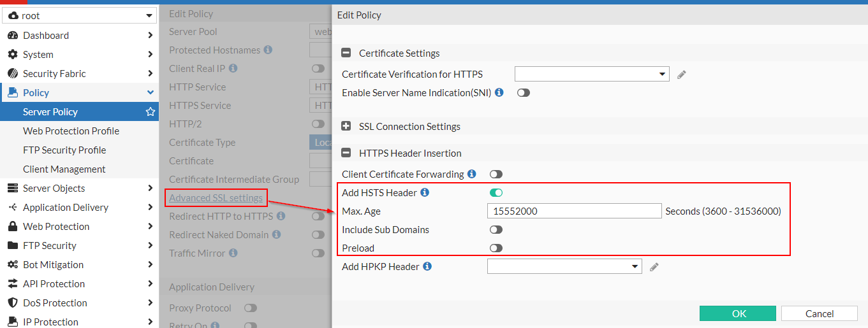
Task: Click the OK button
Action: 738,313
